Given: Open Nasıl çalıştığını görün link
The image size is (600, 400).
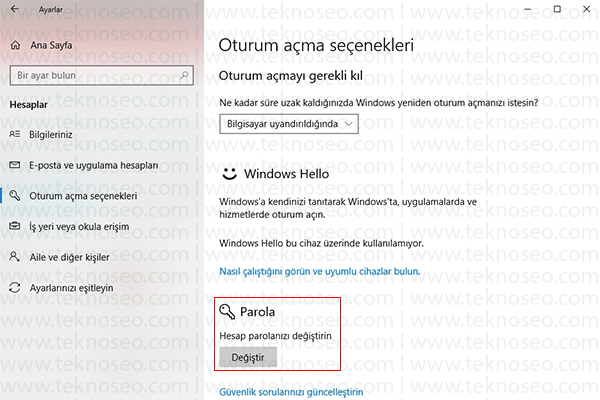Looking at the screenshot, I should (320, 271).
